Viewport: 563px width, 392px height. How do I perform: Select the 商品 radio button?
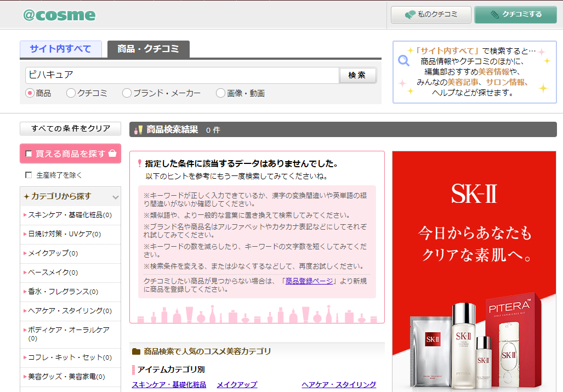[x=30, y=93]
